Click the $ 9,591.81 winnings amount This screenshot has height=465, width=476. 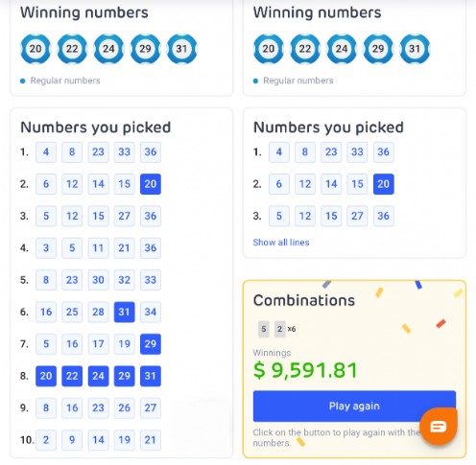305,370
